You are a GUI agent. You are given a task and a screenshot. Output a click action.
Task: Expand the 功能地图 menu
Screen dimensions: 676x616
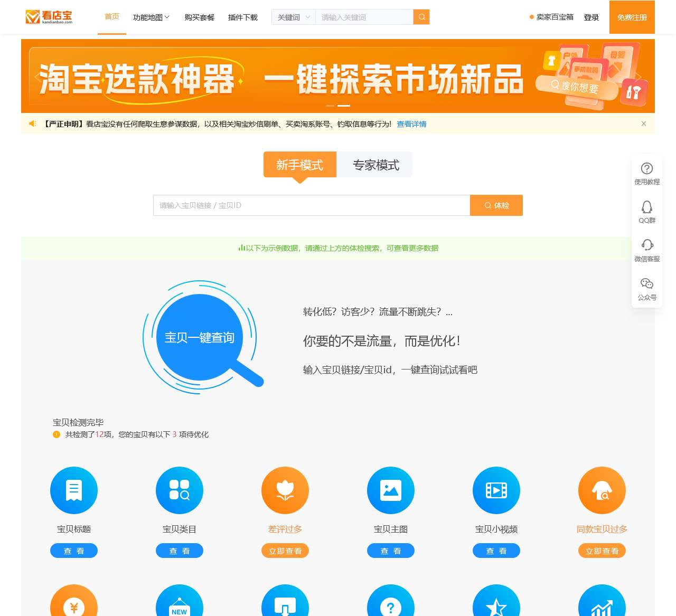pyautogui.click(x=151, y=17)
